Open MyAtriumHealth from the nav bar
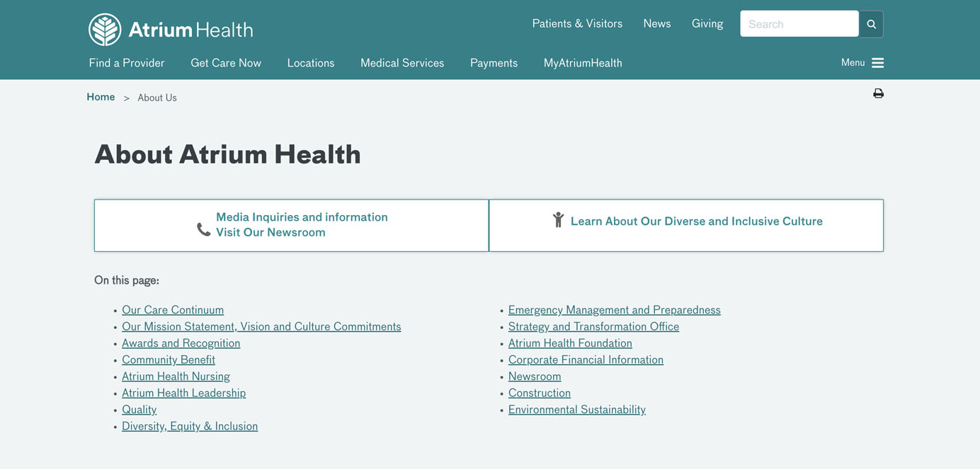This screenshot has height=469, width=980. pyautogui.click(x=583, y=63)
